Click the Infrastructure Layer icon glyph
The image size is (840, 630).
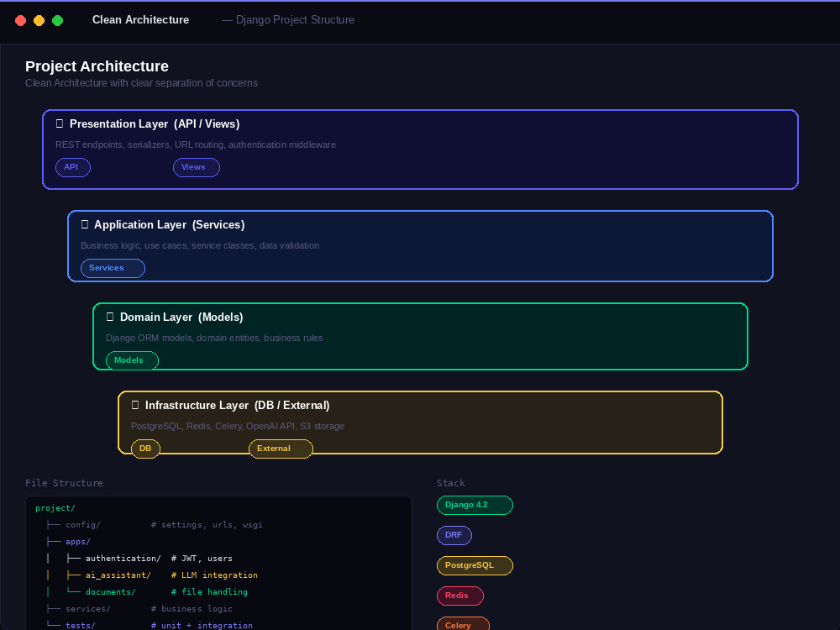point(135,405)
